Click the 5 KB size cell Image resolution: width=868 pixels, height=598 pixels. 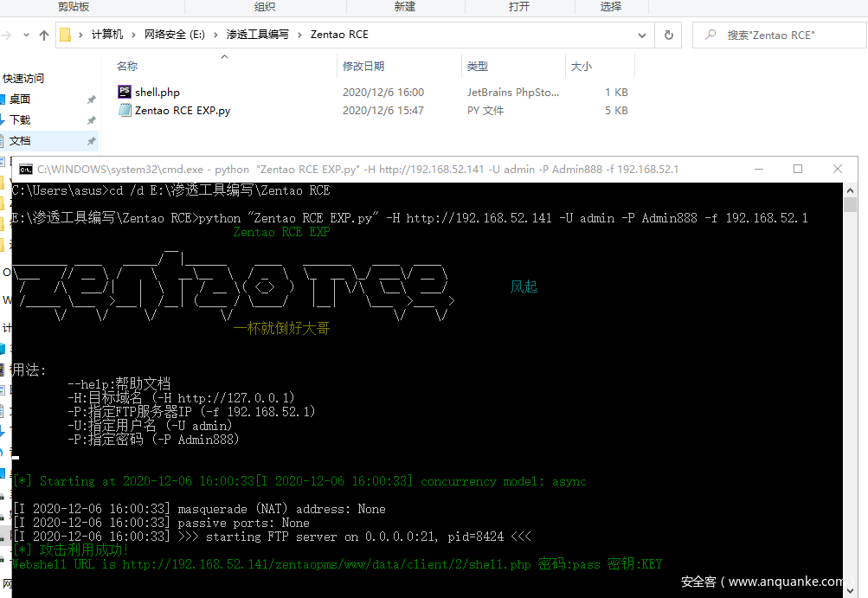coord(616,111)
